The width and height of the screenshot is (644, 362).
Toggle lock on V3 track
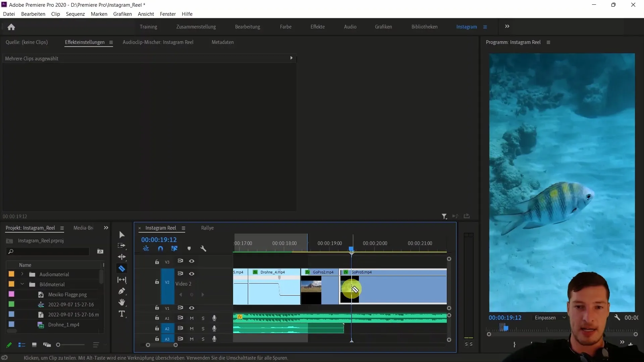pos(157,261)
